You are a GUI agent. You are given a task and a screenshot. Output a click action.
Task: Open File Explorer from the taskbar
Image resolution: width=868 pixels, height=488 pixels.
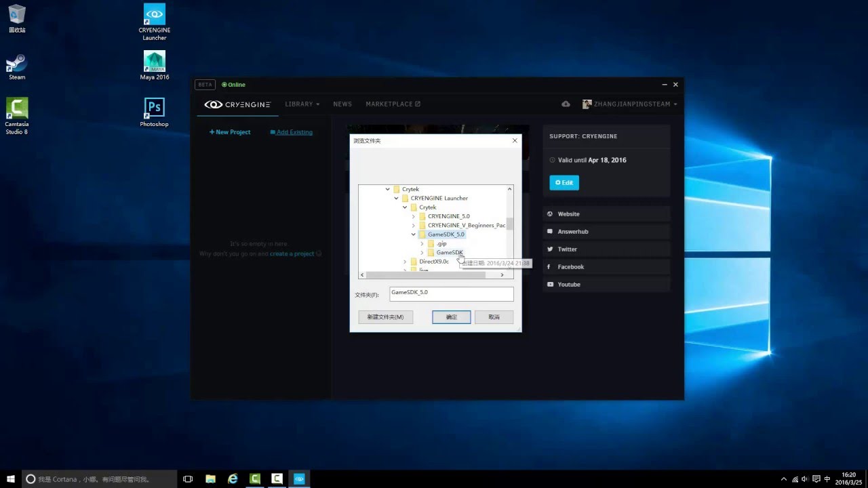click(210, 479)
